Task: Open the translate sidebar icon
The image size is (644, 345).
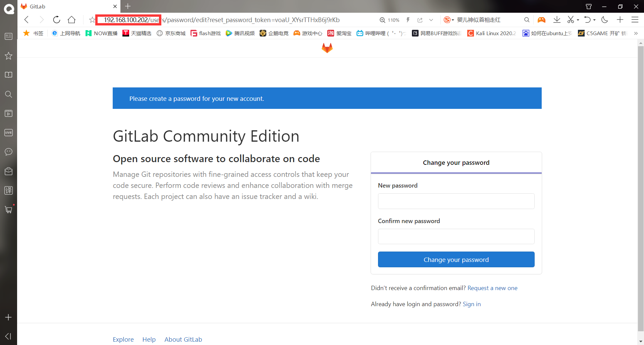Action: tap(9, 190)
